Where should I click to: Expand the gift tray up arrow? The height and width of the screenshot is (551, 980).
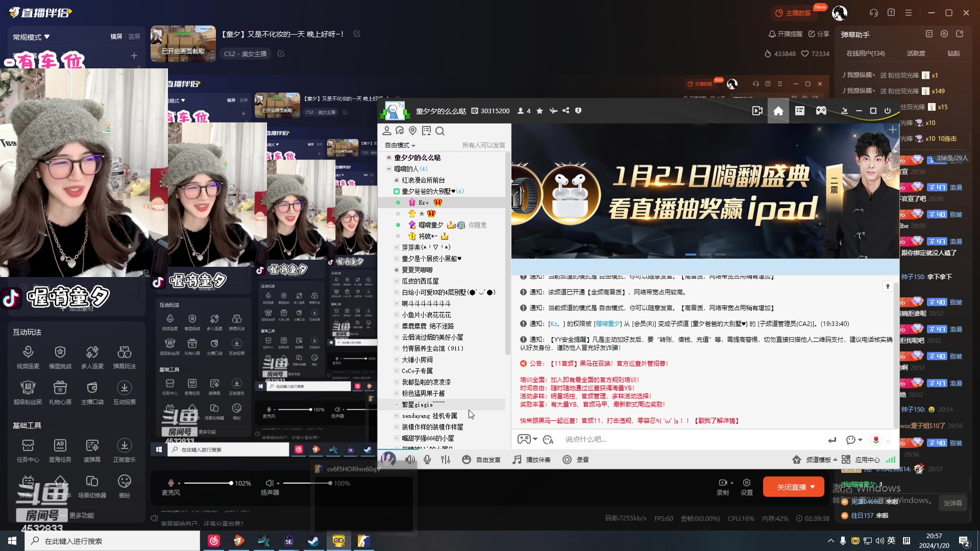(x=888, y=441)
